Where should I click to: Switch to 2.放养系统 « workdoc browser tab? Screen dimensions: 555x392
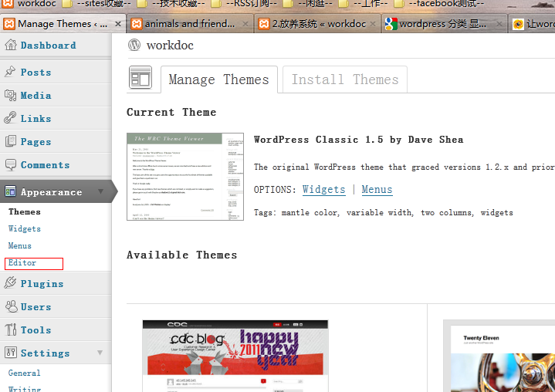(319, 24)
